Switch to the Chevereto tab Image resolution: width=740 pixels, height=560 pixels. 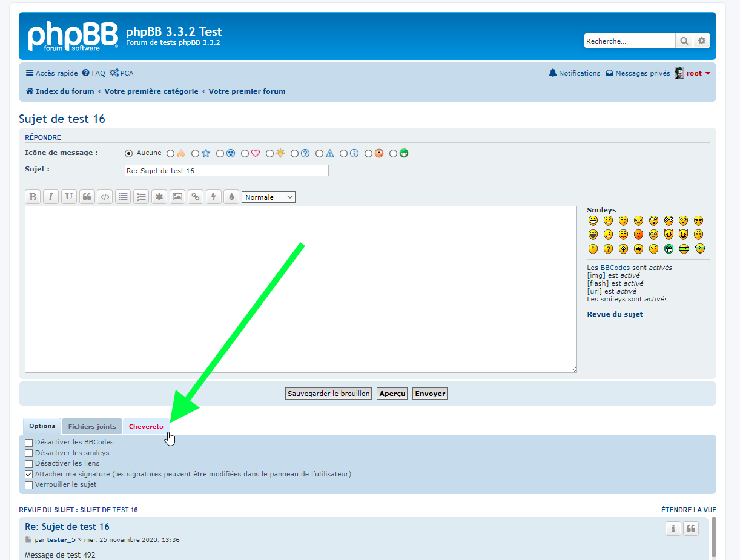pyautogui.click(x=146, y=427)
